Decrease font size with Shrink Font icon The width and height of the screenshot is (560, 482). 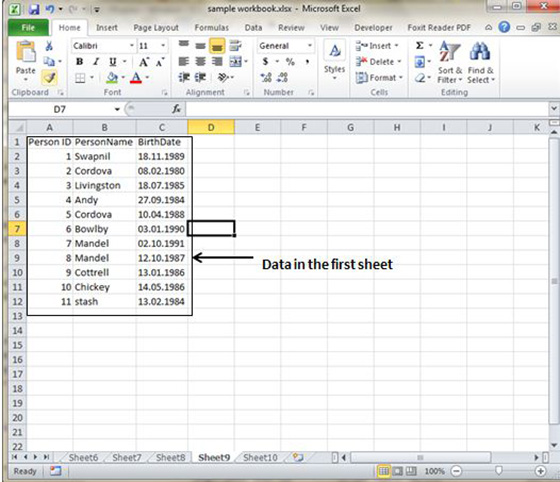[159, 62]
